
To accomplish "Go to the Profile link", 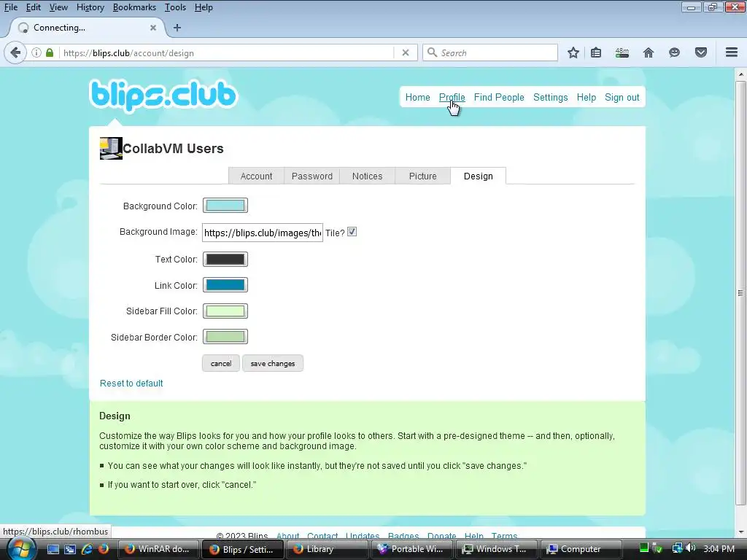I will [452, 97].
